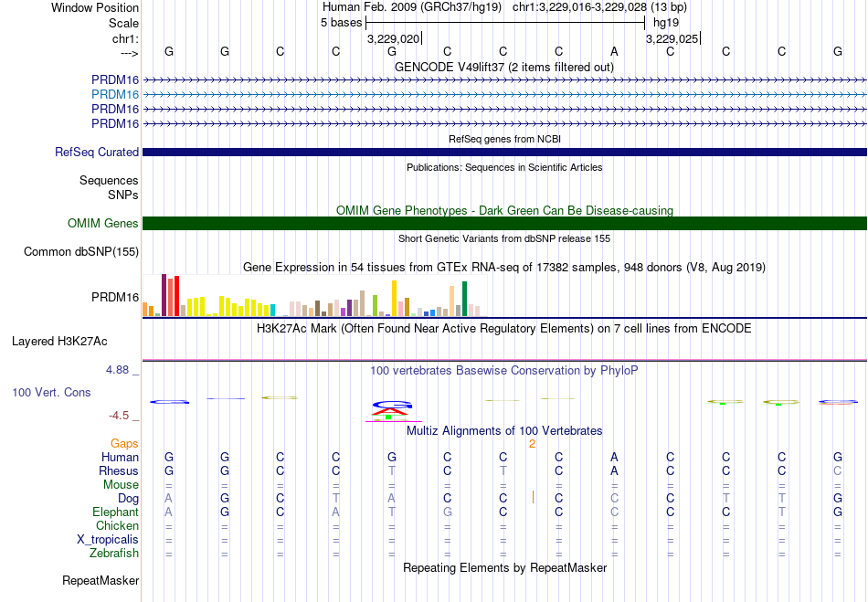This screenshot has width=868, height=602.
Task: Click the H3K27Ac Mark track title
Action: point(504,329)
